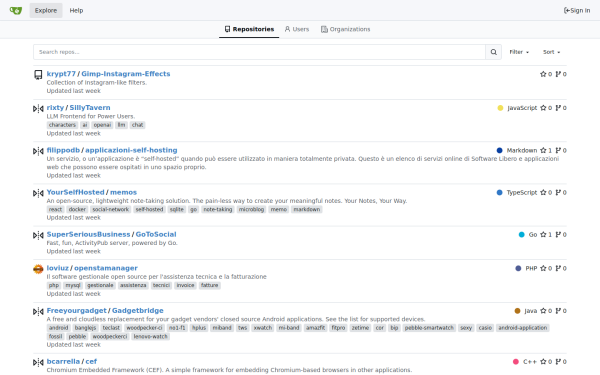Click fork icon on memos row

click(558, 192)
